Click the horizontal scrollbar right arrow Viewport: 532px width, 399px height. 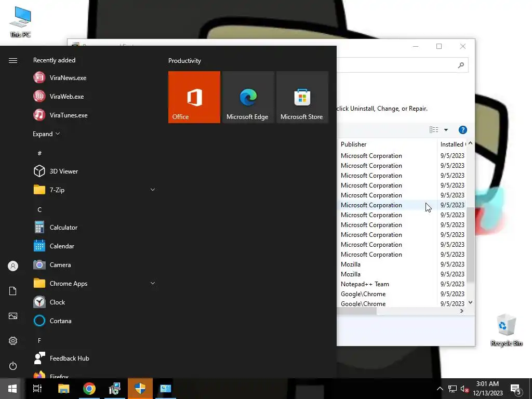click(462, 311)
